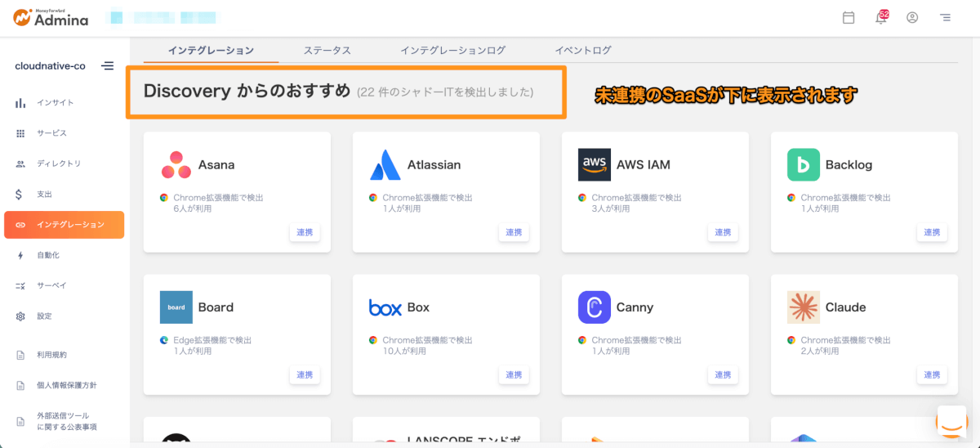Click the Claude logo icon
The height and width of the screenshot is (448, 980).
(x=804, y=307)
